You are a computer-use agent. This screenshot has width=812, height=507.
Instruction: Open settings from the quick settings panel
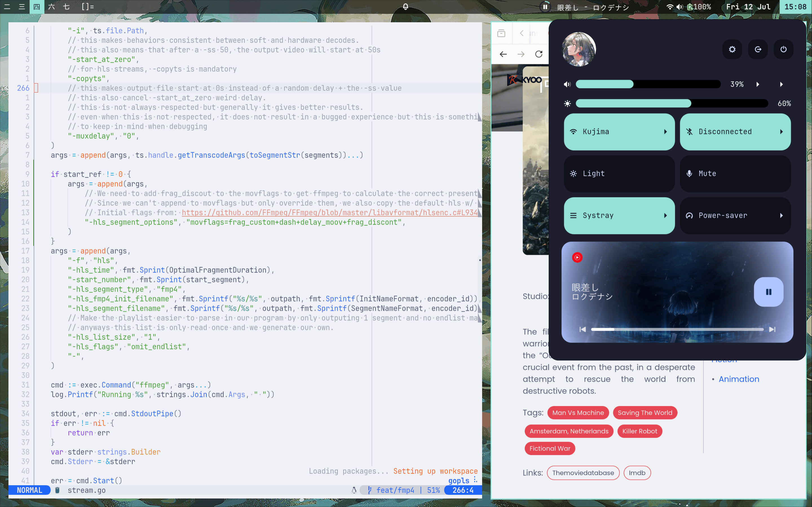(x=732, y=49)
